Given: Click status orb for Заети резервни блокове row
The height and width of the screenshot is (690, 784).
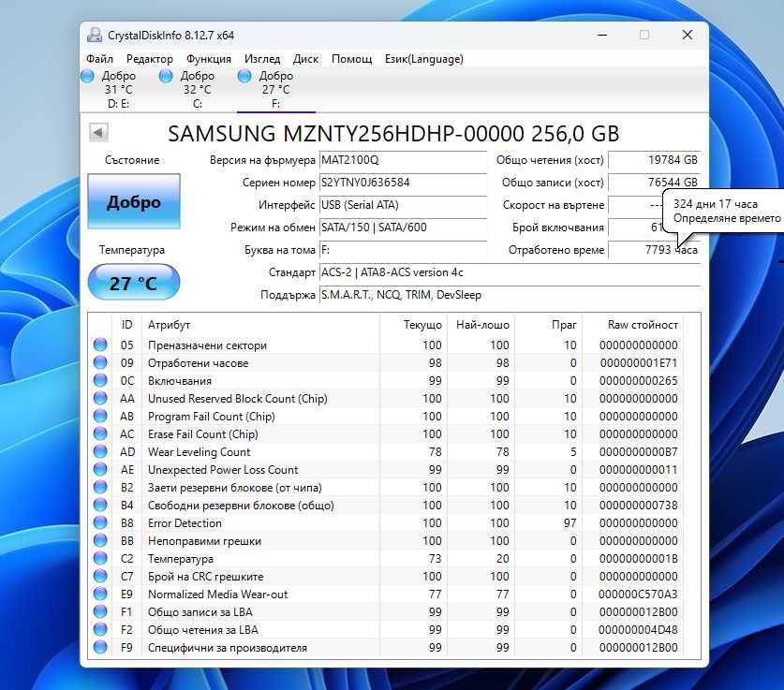Looking at the screenshot, I should [x=100, y=487].
